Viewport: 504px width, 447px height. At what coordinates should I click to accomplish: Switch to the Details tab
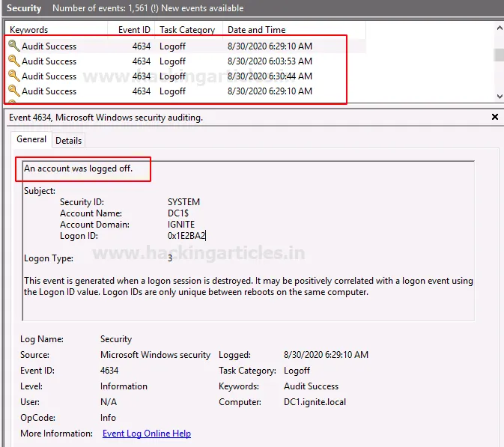(68, 141)
